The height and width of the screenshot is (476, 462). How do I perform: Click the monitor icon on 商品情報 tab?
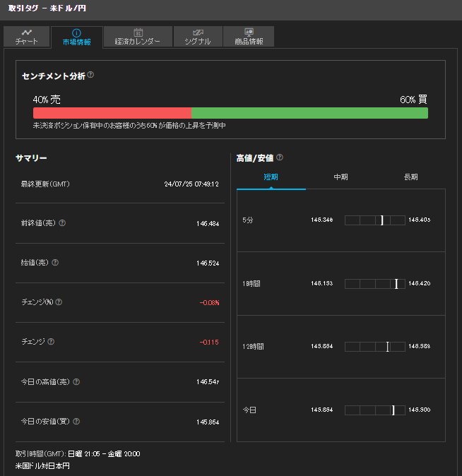click(x=249, y=32)
